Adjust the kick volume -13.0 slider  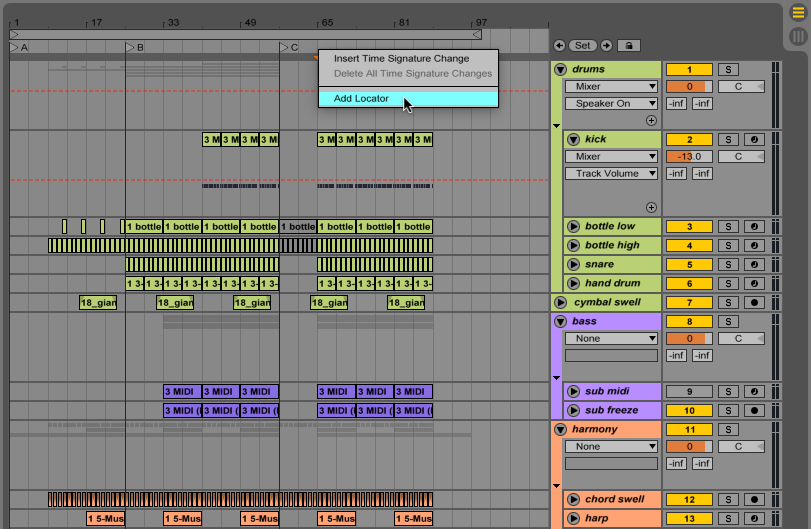click(689, 157)
